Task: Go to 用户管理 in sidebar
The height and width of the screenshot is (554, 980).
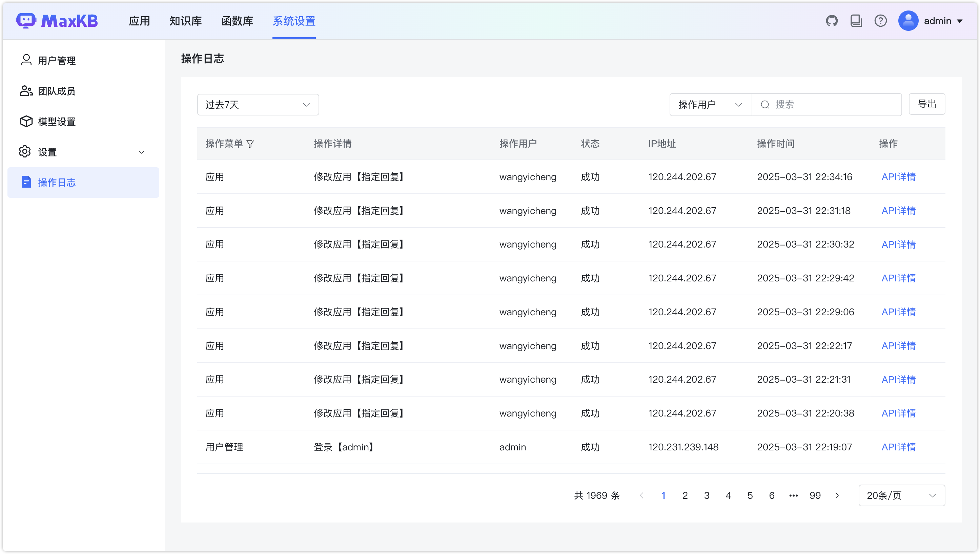Action: 56,61
